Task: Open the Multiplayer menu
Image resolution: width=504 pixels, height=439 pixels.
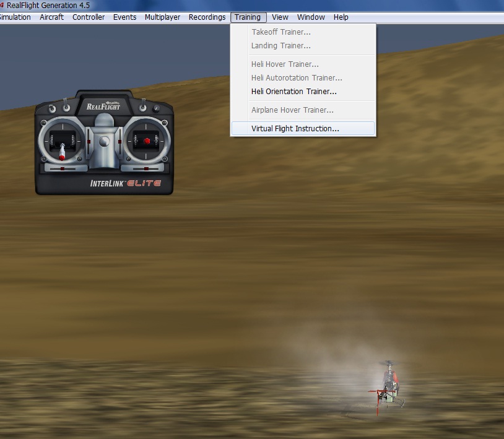Action: pyautogui.click(x=162, y=17)
